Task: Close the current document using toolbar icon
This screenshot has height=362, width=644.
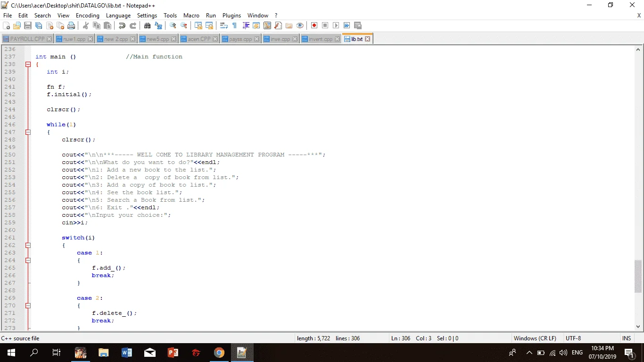Action: [x=50, y=25]
